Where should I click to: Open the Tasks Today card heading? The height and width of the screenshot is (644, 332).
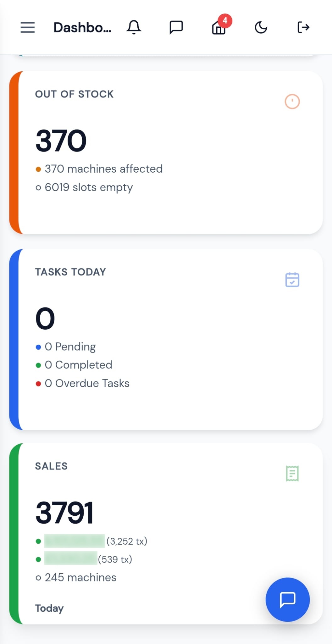70,272
